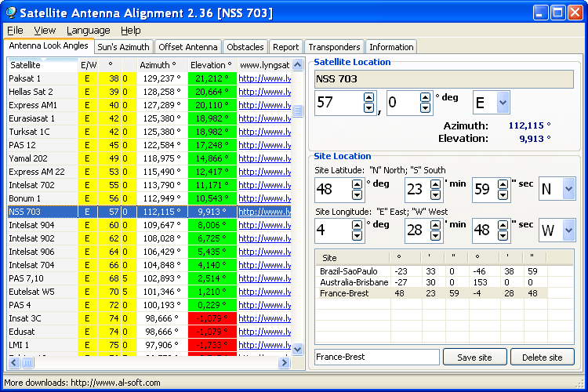Click the Delete site button

click(x=543, y=358)
